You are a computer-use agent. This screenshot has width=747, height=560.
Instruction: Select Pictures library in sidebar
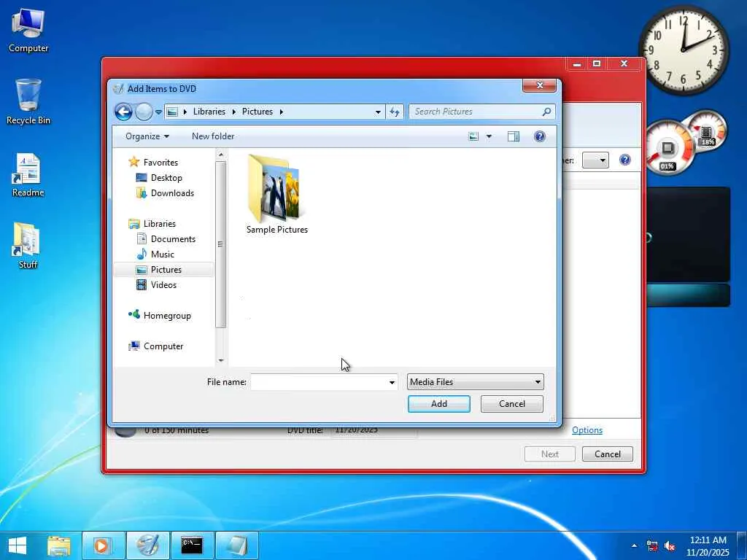[164, 270]
